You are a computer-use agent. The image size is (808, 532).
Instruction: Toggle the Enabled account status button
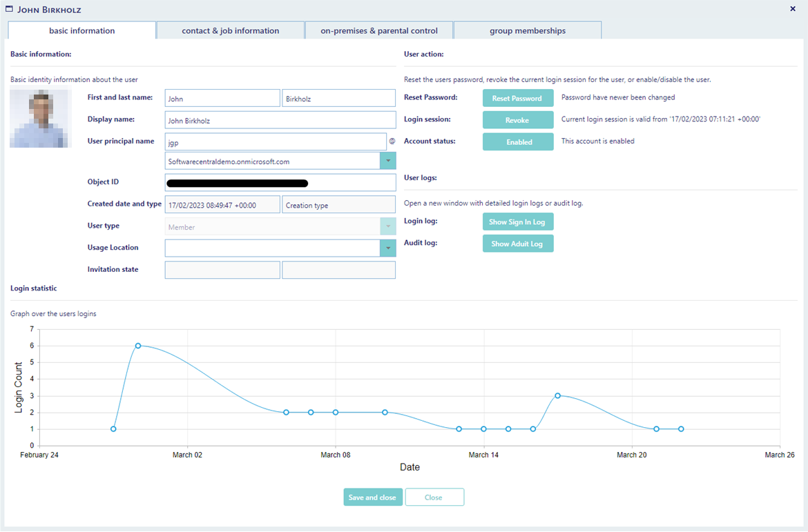point(518,141)
